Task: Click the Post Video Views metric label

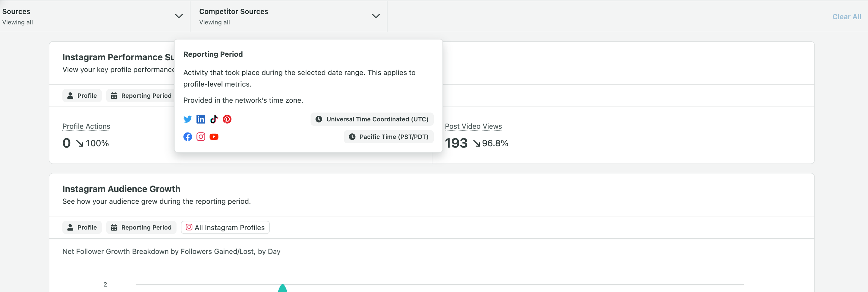Action: coord(473,126)
